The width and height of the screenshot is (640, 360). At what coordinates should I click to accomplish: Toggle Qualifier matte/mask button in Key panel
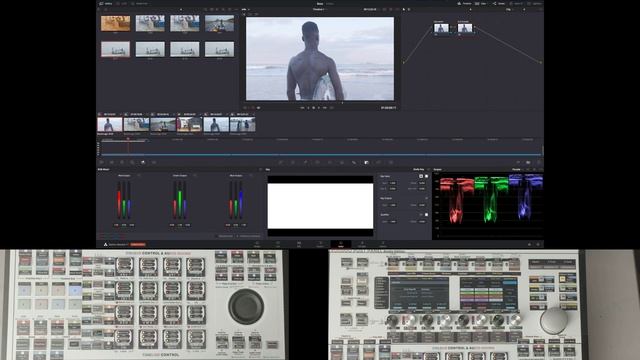427,214
